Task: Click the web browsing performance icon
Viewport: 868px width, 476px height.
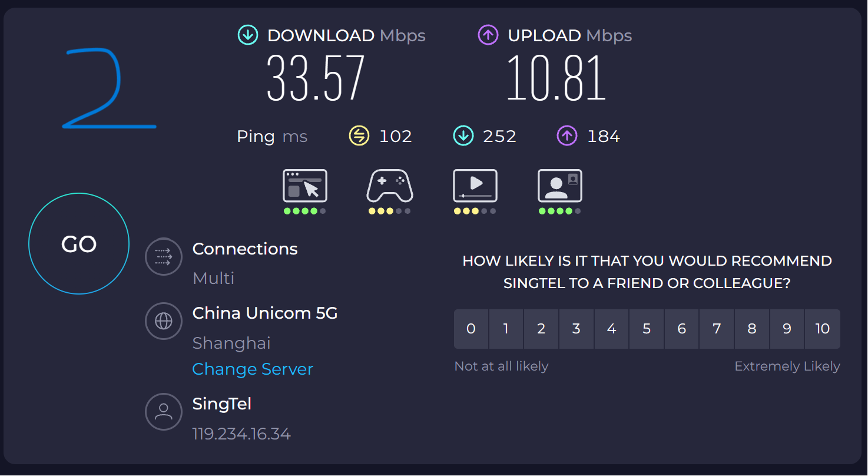Action: pos(304,186)
